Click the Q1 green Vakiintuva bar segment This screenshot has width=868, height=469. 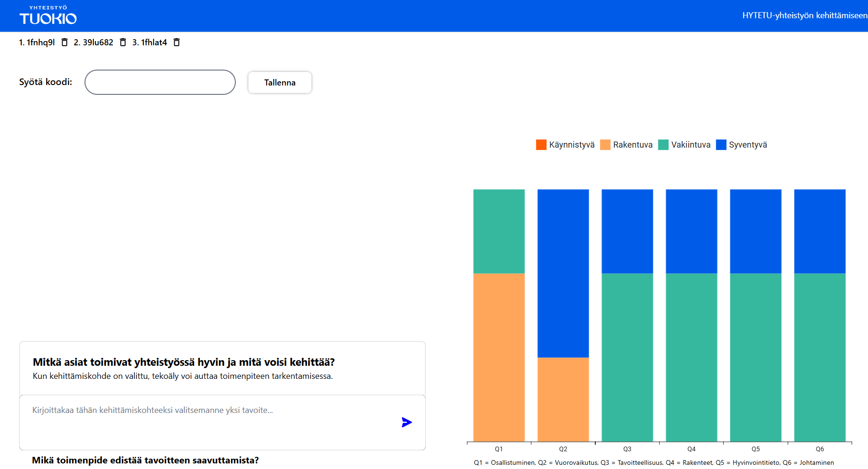pyautogui.click(x=499, y=231)
